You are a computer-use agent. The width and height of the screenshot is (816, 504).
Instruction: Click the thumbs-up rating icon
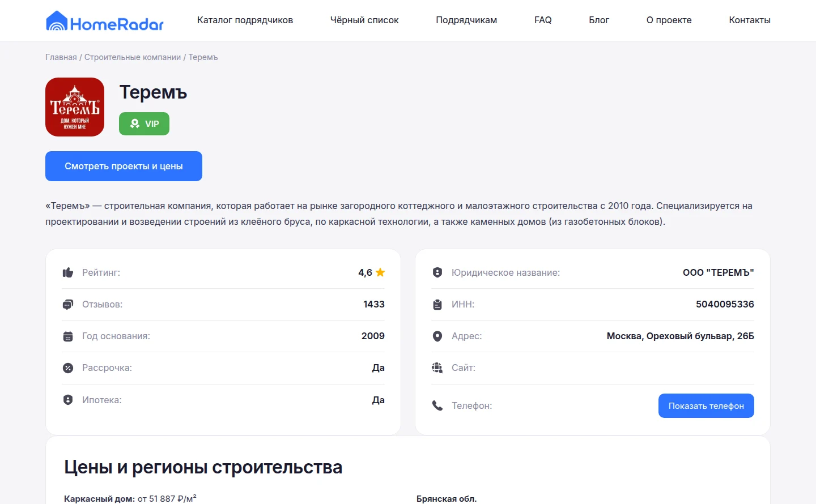click(68, 273)
